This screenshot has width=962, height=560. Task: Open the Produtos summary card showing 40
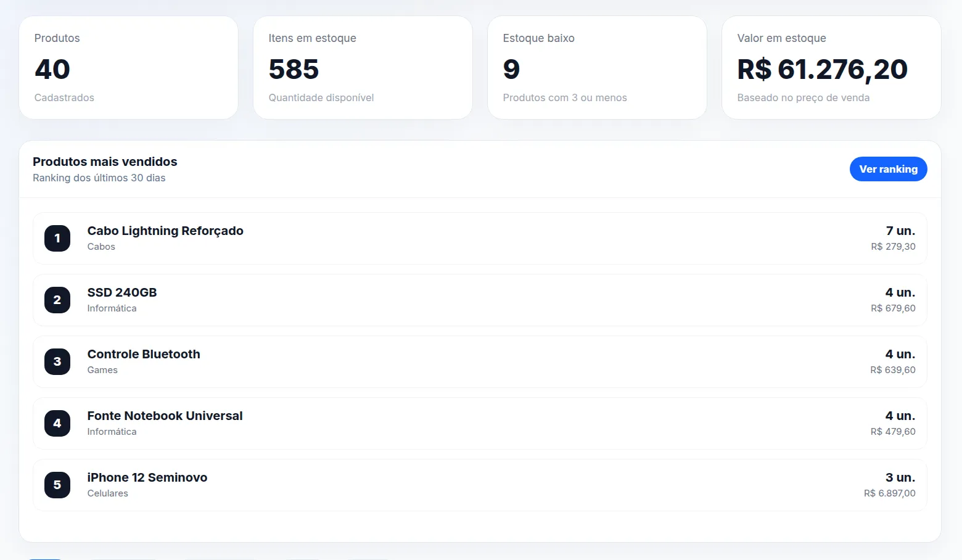click(128, 68)
